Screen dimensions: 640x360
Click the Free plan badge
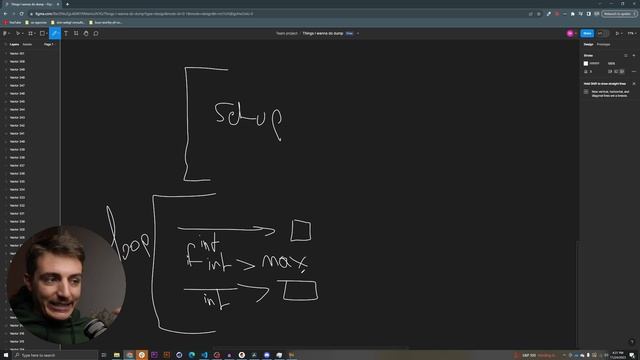tap(349, 33)
